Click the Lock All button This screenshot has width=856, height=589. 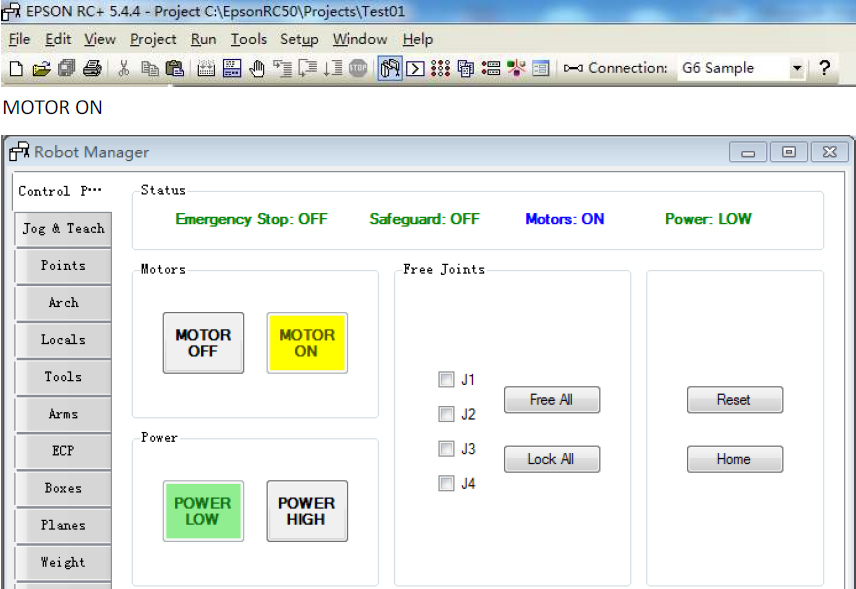click(x=551, y=459)
